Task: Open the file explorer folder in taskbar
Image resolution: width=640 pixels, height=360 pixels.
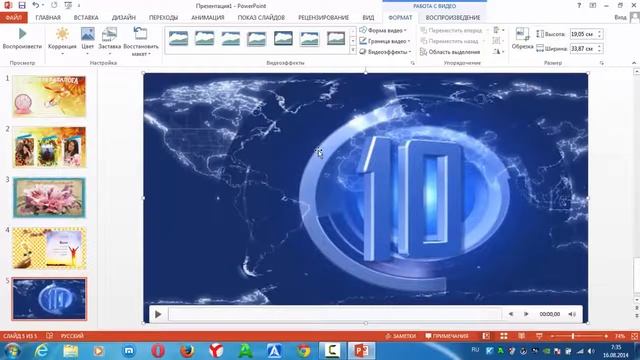Action: [x=71, y=351]
